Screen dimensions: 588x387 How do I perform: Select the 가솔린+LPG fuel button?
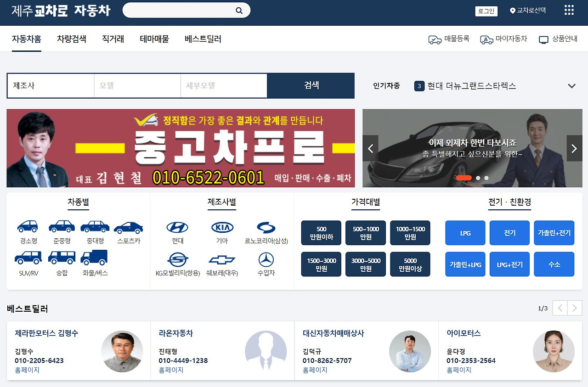click(465, 264)
